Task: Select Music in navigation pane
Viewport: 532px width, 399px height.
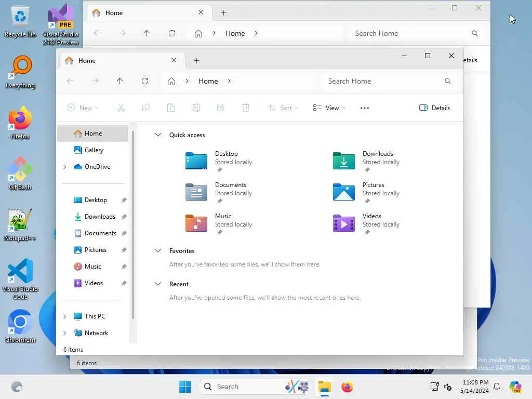Action: tap(93, 267)
